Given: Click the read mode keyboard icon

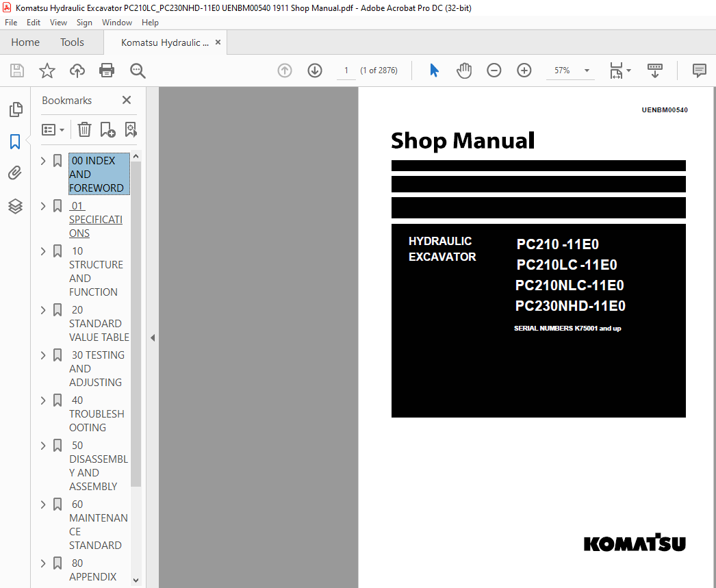Looking at the screenshot, I should 655,71.
